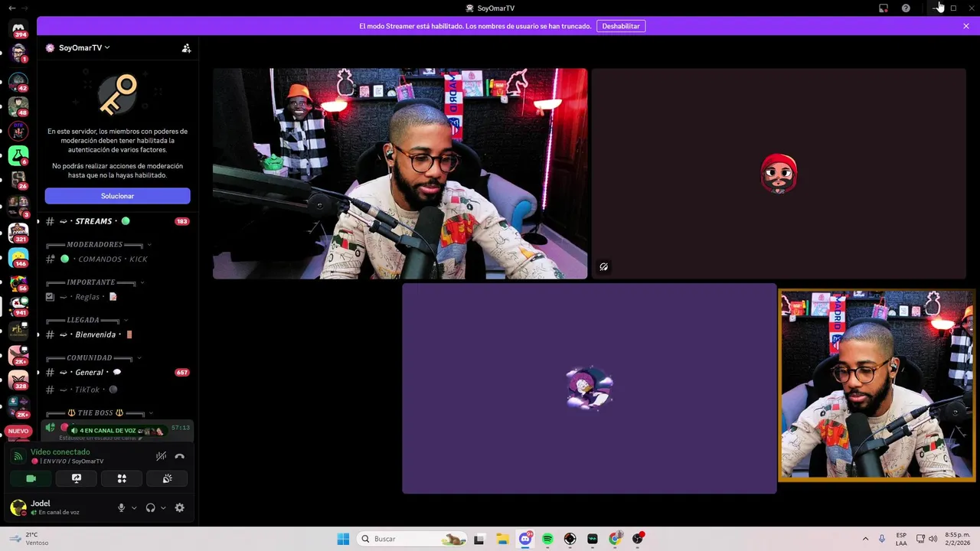Collapse the COMUNIDAD category

(x=93, y=357)
